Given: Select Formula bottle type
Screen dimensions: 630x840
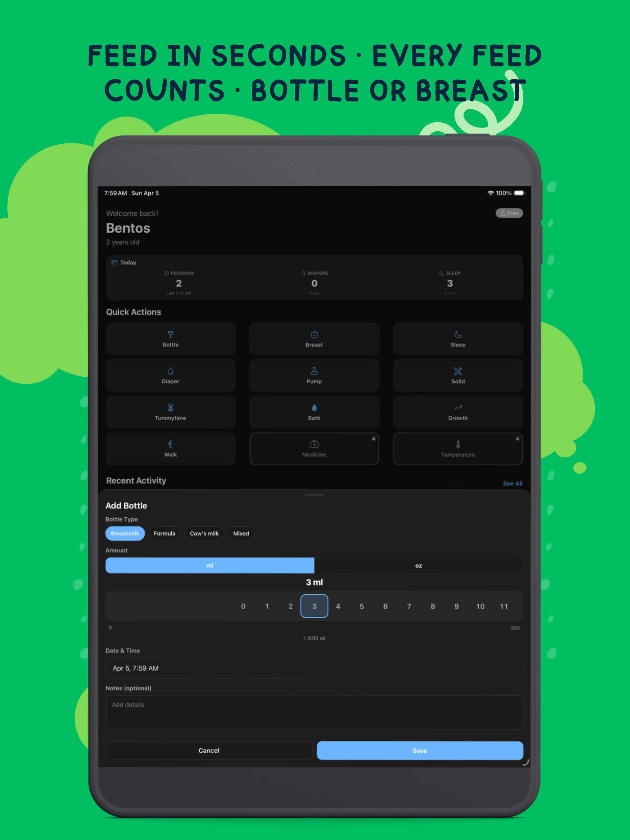Looking at the screenshot, I should pyautogui.click(x=165, y=533).
